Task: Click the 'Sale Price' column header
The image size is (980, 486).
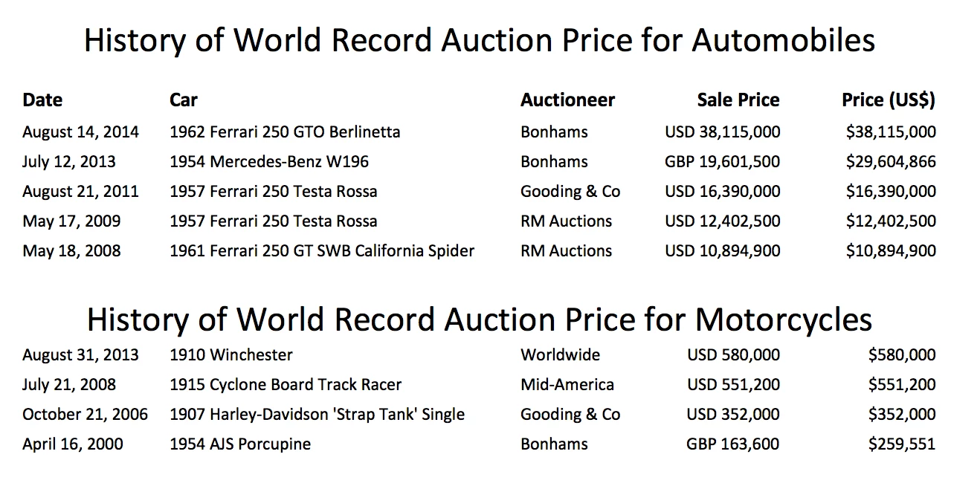Action: coord(738,100)
